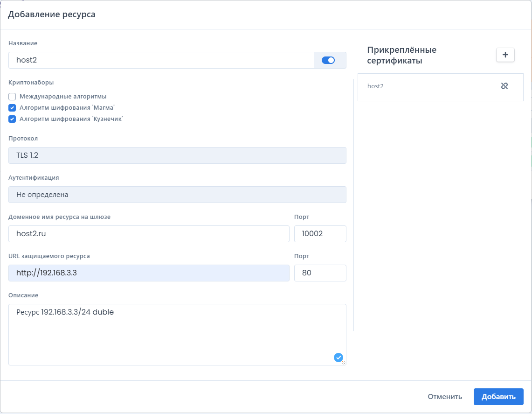Click the Добавить button
The height and width of the screenshot is (414, 532).
[498, 397]
